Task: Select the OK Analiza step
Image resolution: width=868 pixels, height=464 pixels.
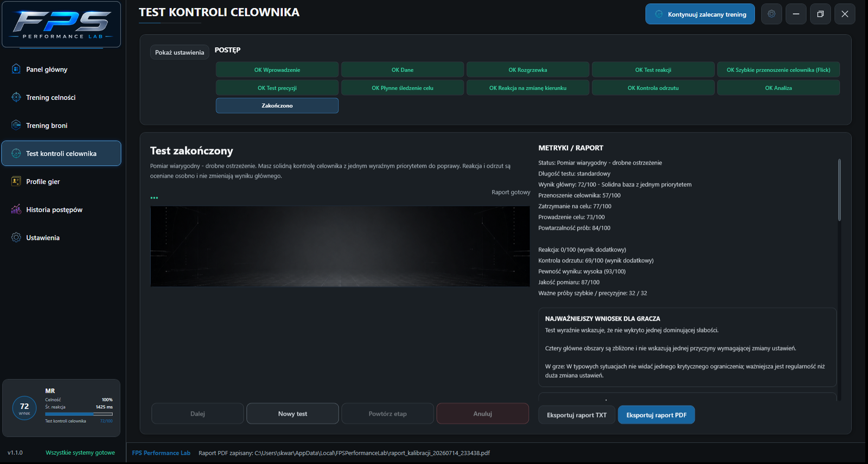Action: 778,87
